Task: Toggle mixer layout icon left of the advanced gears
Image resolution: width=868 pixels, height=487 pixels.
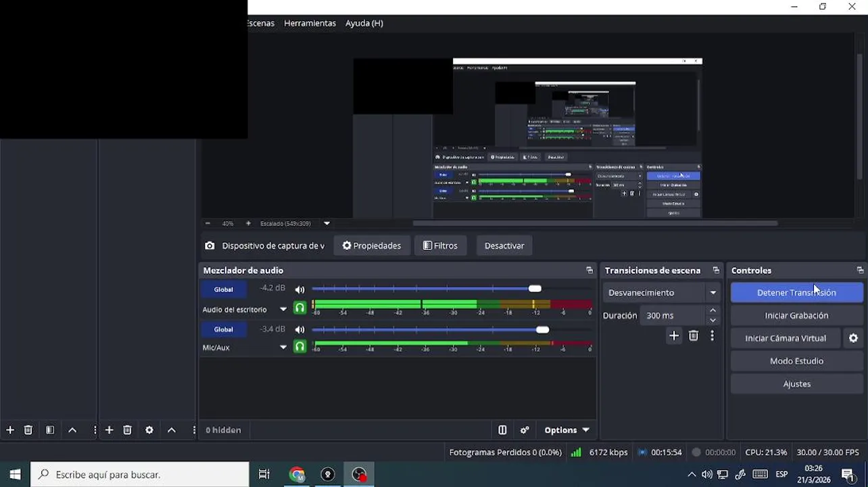Action: [x=502, y=430]
